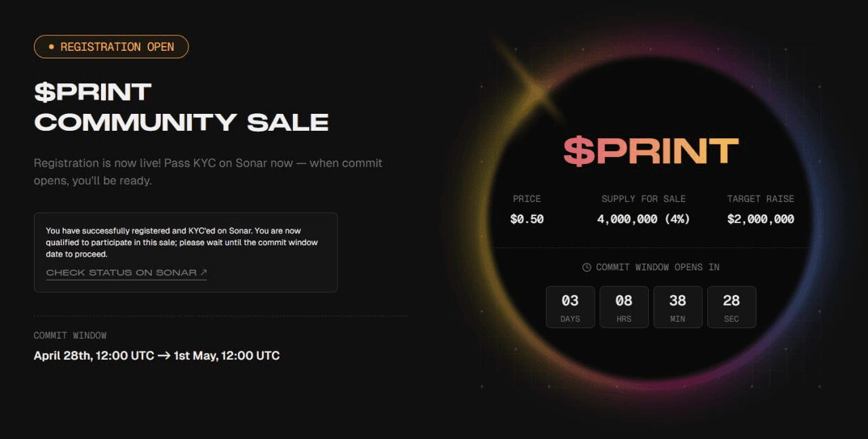Click the Supply For Sale label

[x=644, y=199]
